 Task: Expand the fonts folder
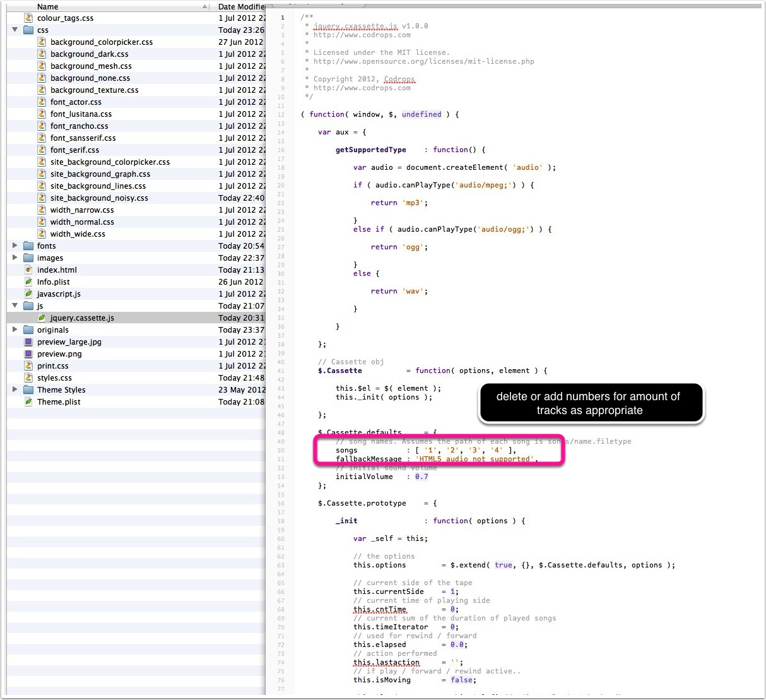click(15, 246)
